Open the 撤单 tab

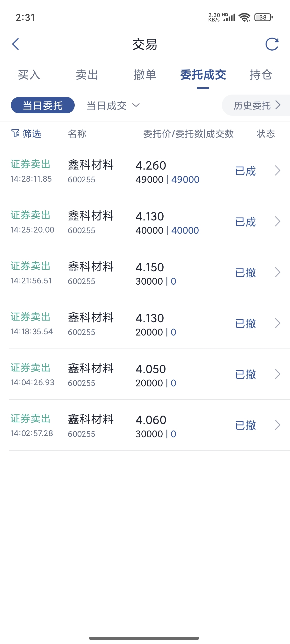[145, 75]
